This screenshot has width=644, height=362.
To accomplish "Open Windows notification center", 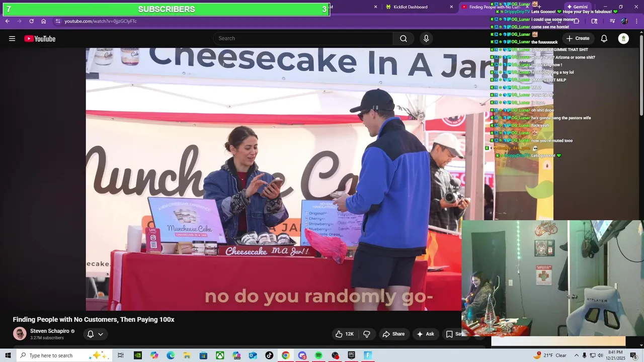I will [x=633, y=355].
